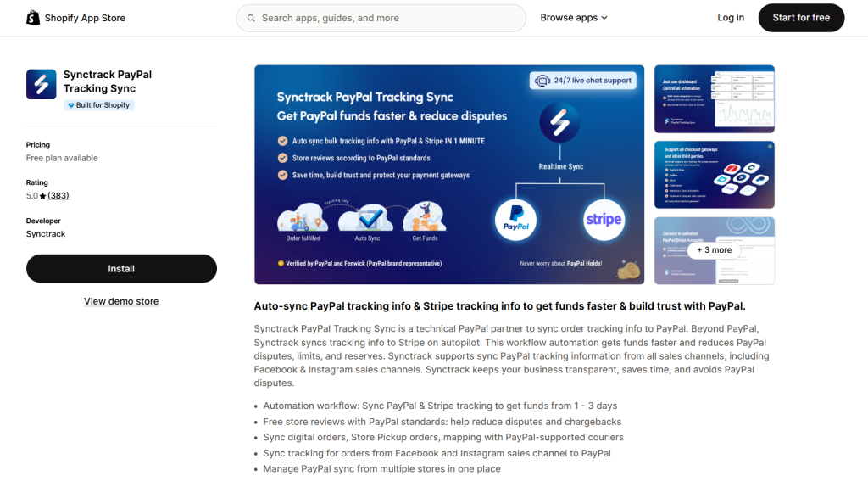868x487 pixels.
Task: Click the + 3 more thumbnails button
Action: point(714,250)
